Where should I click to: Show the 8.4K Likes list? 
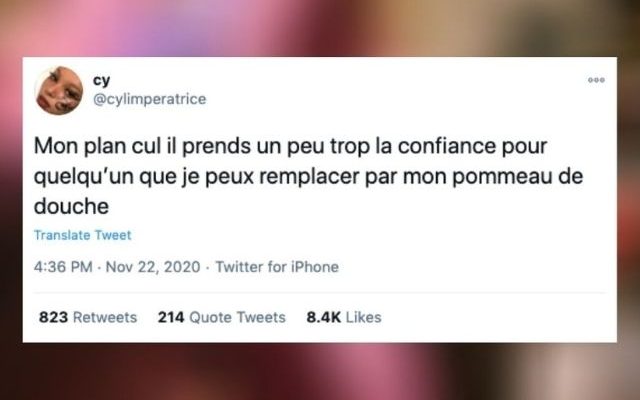pyautogui.click(x=344, y=317)
